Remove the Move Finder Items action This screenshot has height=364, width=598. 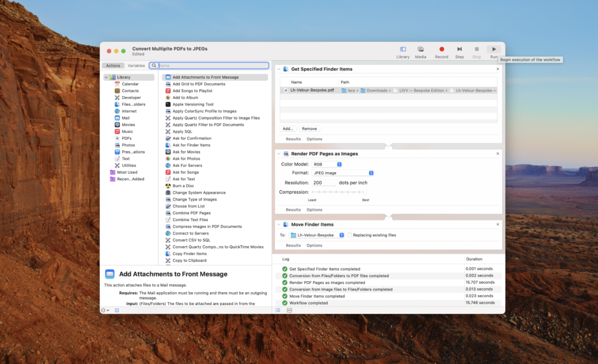coord(498,224)
